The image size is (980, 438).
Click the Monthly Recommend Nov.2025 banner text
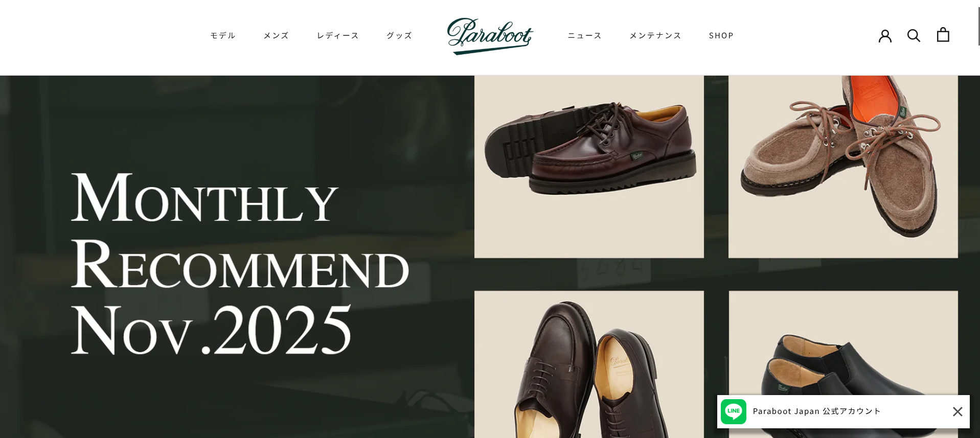pos(239,263)
